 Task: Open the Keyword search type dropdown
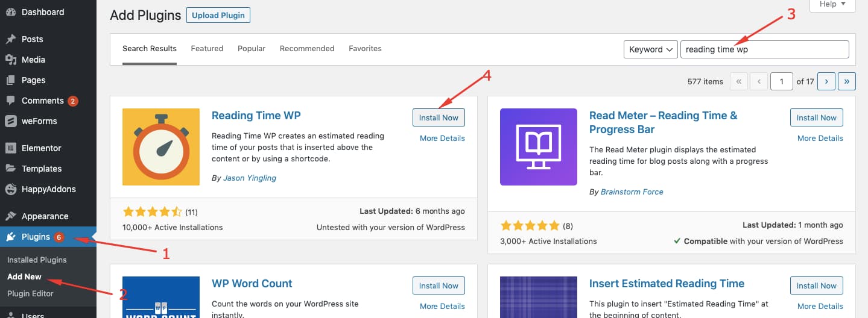click(651, 49)
